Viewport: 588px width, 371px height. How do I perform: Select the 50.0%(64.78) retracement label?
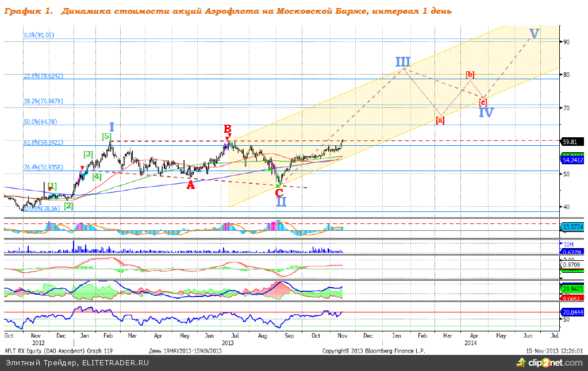(x=40, y=122)
